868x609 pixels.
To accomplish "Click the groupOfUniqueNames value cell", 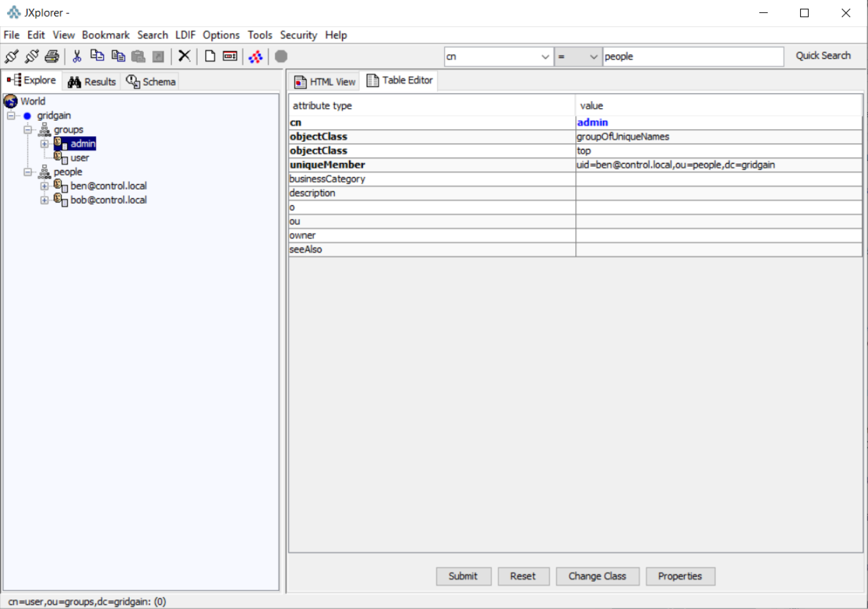I will pyautogui.click(x=718, y=137).
